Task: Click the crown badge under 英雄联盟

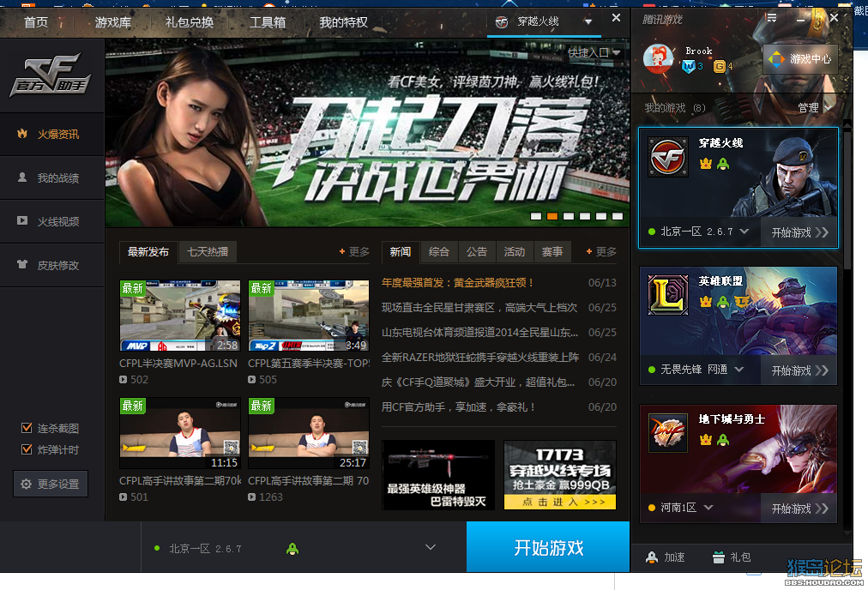Action: pos(705,302)
